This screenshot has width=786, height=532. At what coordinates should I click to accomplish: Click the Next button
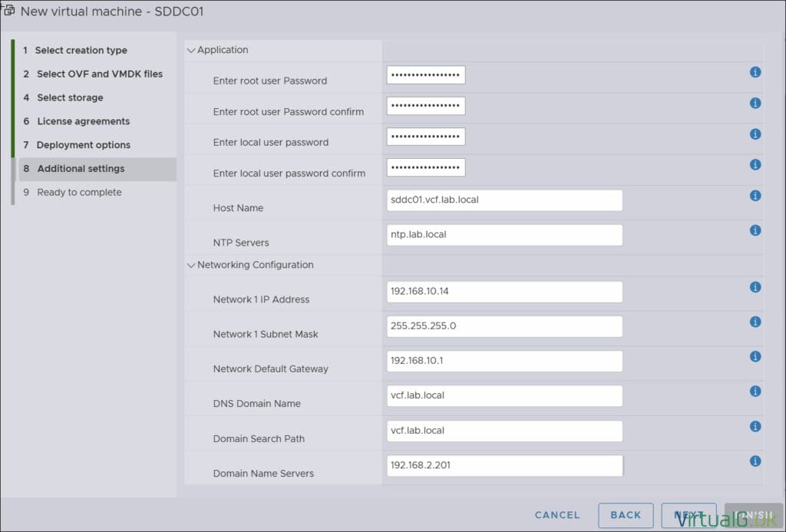pyautogui.click(x=689, y=515)
